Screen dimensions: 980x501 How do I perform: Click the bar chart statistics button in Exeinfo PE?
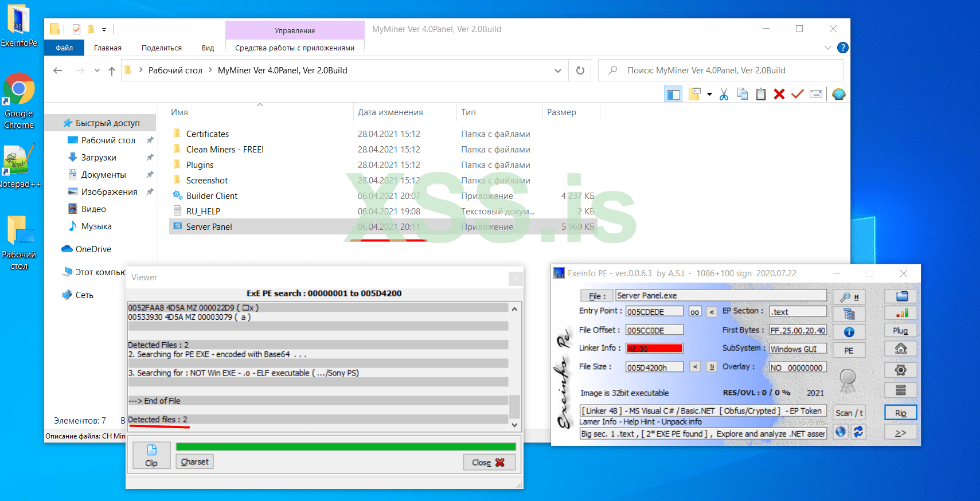[901, 313]
